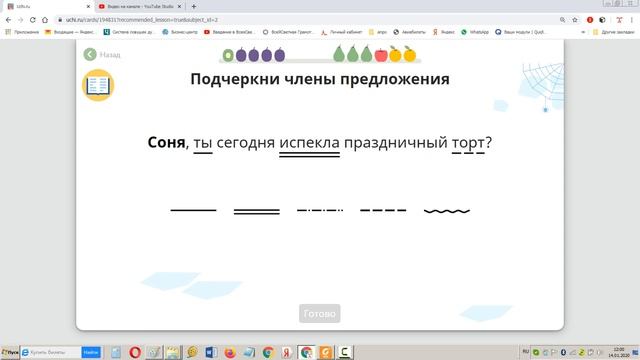
Task: Open Firefox from the taskbar
Action: coord(230,352)
